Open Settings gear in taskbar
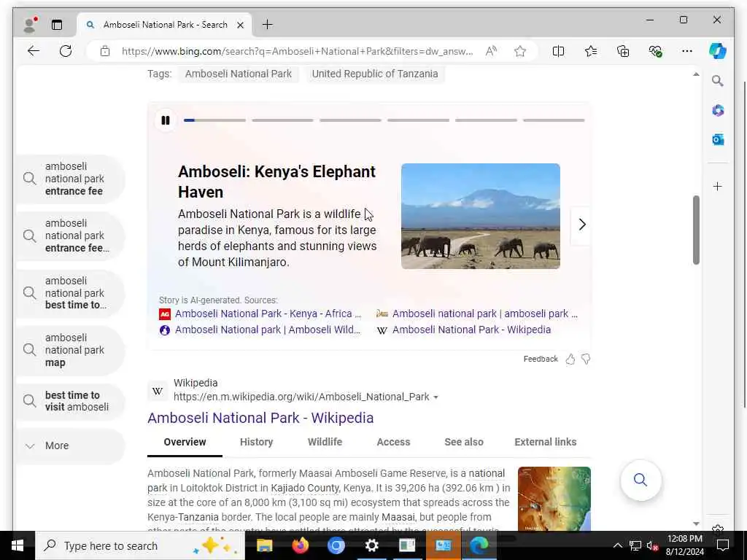This screenshot has height=560, width=747. click(x=371, y=545)
